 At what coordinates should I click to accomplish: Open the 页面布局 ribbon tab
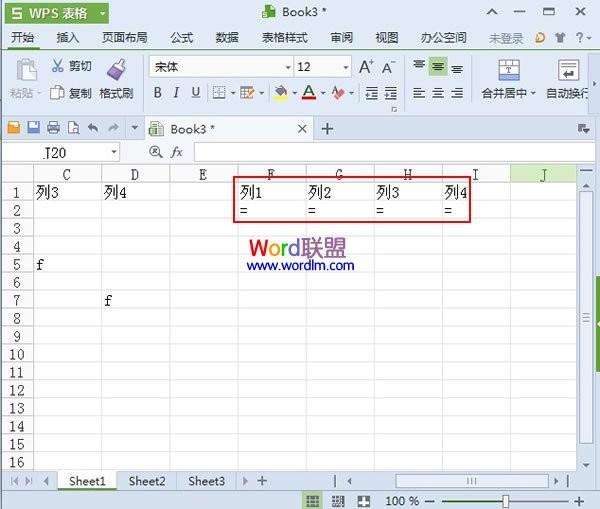coord(124,38)
